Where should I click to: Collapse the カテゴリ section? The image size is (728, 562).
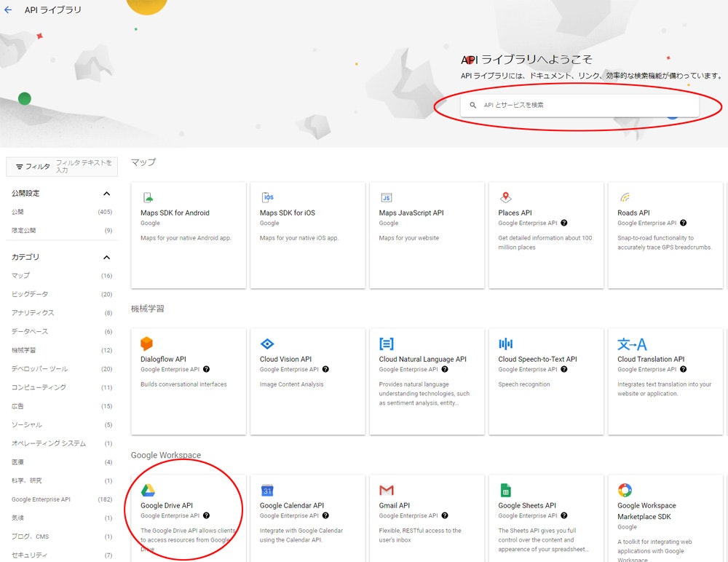click(x=107, y=257)
